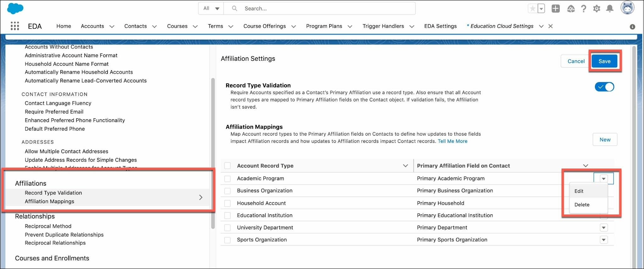
Task: Open Household Account Name Format setting
Action: point(67,64)
